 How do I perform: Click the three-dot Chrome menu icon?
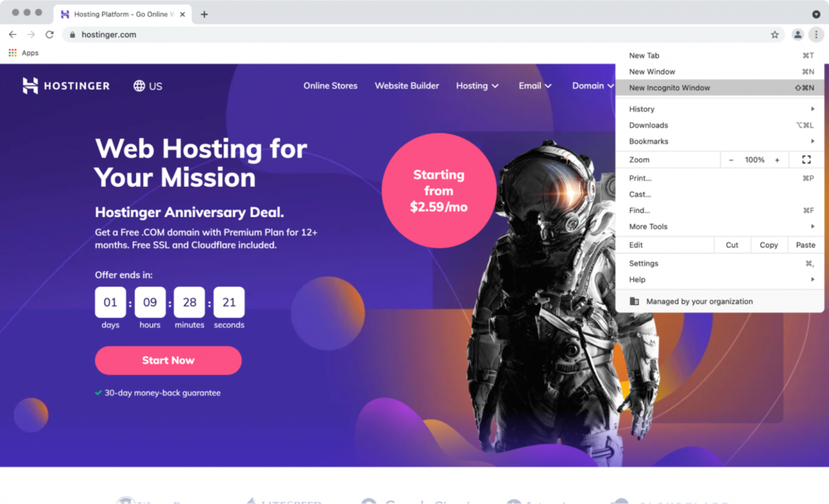(x=818, y=34)
